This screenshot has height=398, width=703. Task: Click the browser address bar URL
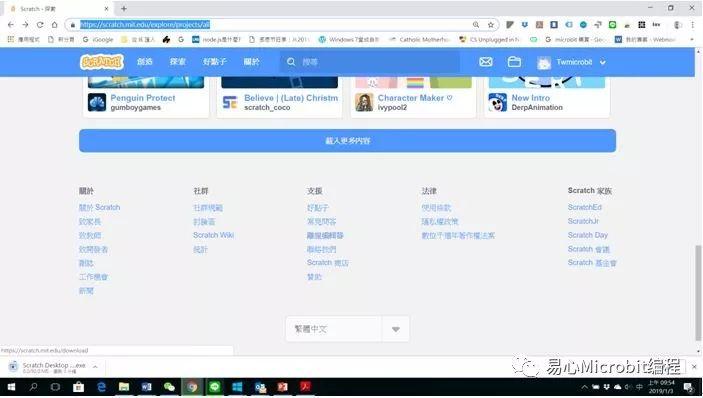tap(145, 25)
